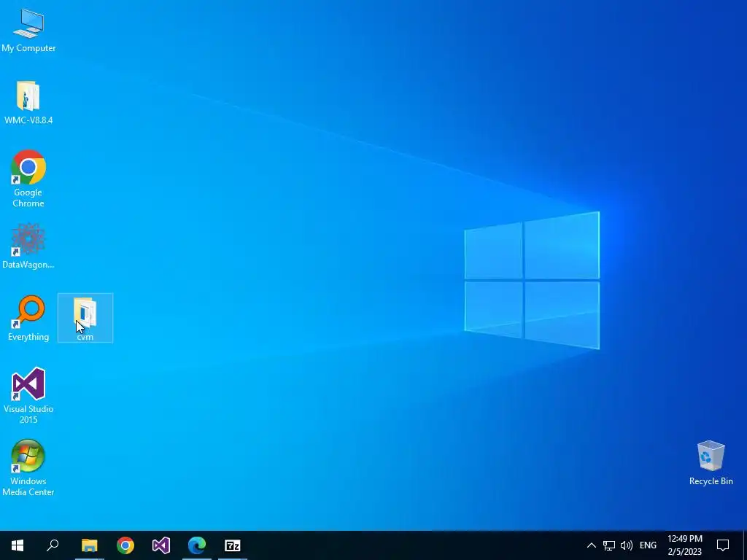Select the Google Chrome desktop shortcut

click(28, 179)
